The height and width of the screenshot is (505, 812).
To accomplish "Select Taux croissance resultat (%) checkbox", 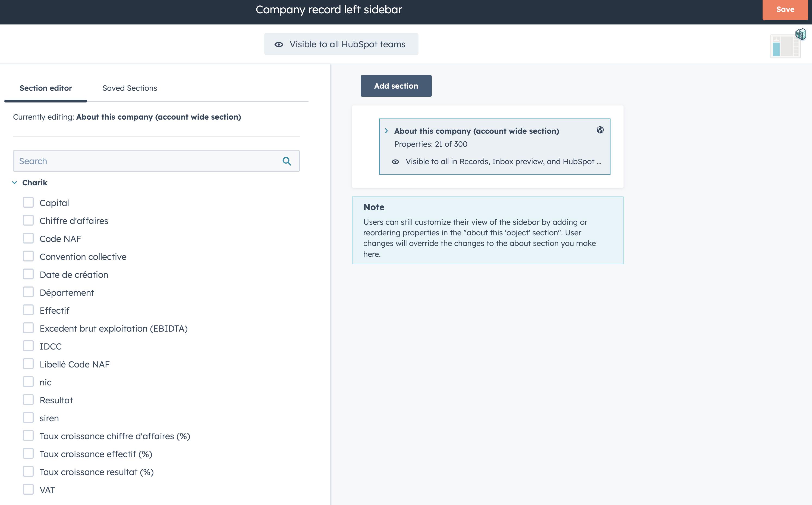I will click(x=28, y=472).
